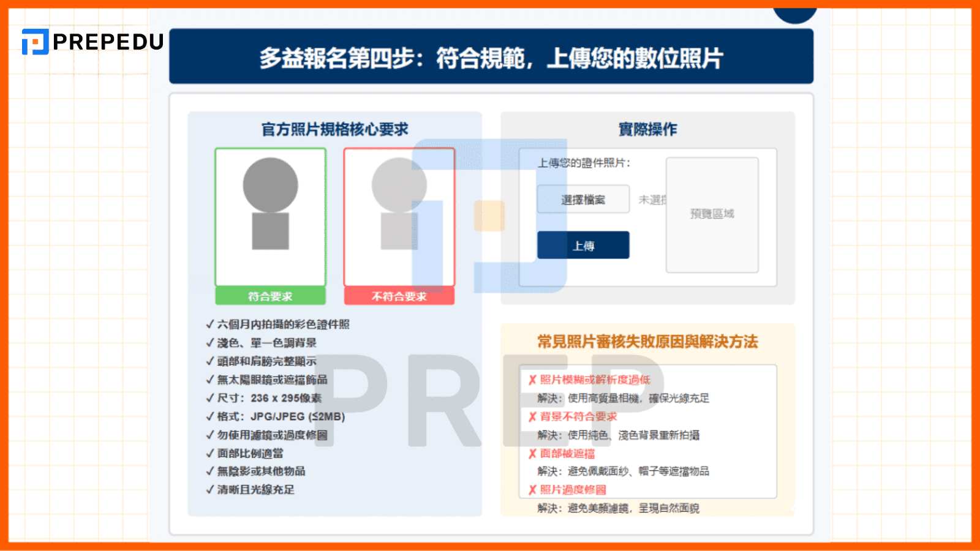Click the red X beside 面部被遮擋
Screen dimensions: 980x551
(x=532, y=453)
